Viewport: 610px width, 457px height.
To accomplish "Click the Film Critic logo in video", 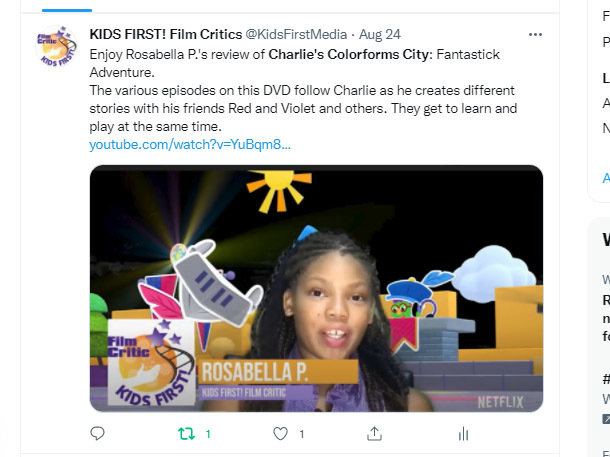I will tap(151, 362).
